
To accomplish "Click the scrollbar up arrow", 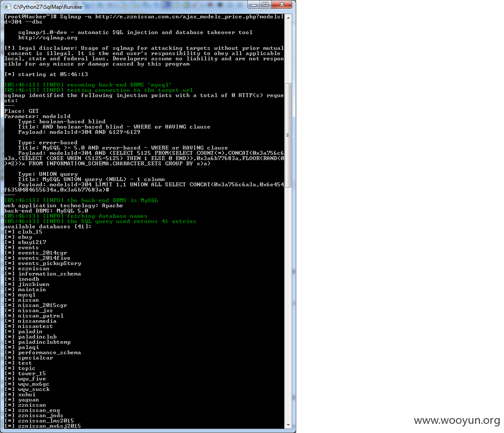I will pos(288,17).
